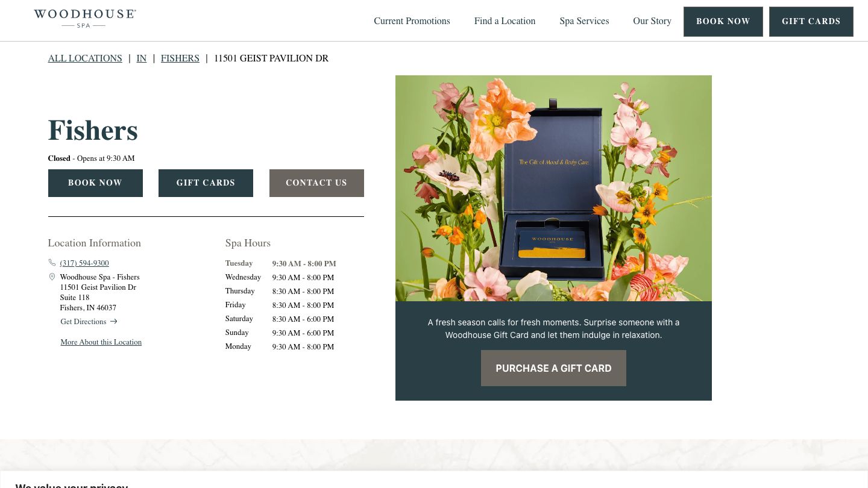Screen dimensions: 868x488
Task: Click the CONTACT US button
Action: (x=316, y=183)
